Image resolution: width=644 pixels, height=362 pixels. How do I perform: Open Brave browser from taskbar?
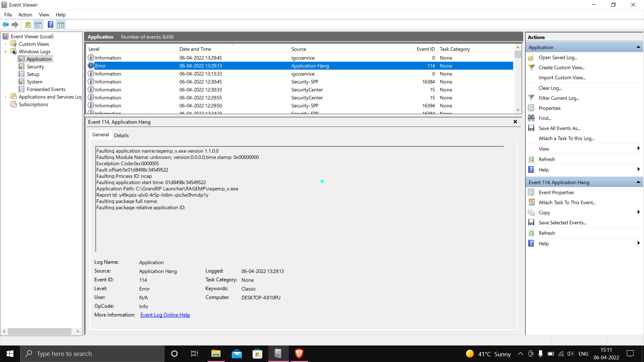click(x=299, y=354)
